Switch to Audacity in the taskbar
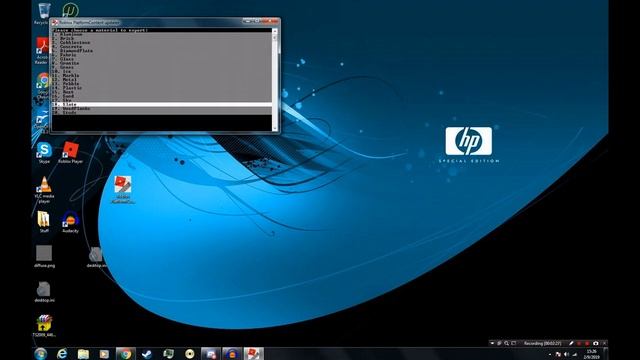 point(232,353)
